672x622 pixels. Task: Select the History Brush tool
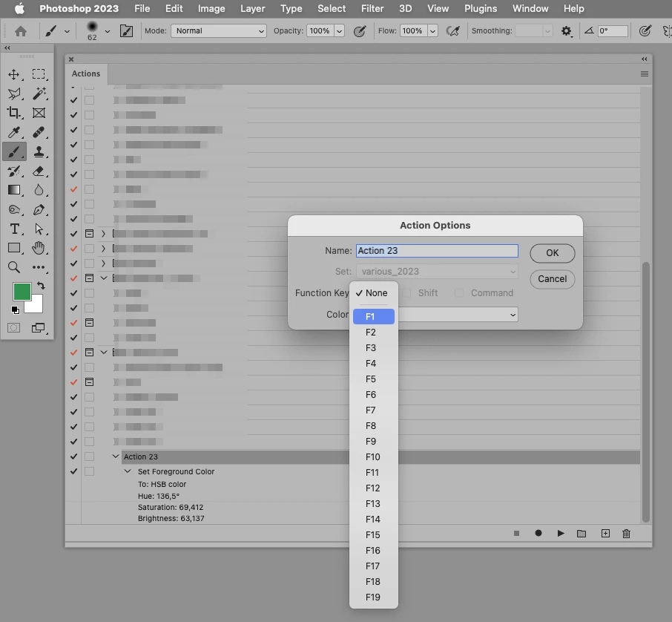[x=13, y=171]
